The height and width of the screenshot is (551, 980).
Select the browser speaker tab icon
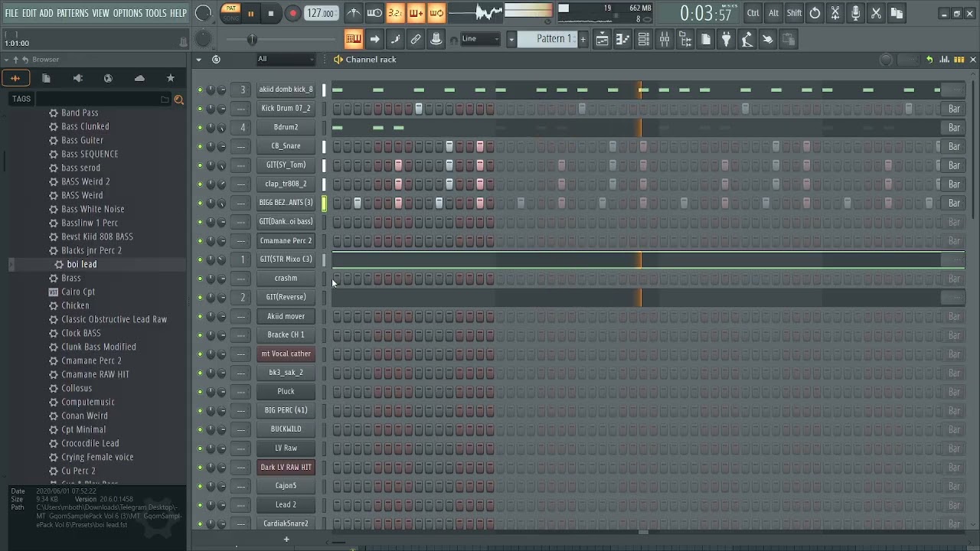pos(77,78)
